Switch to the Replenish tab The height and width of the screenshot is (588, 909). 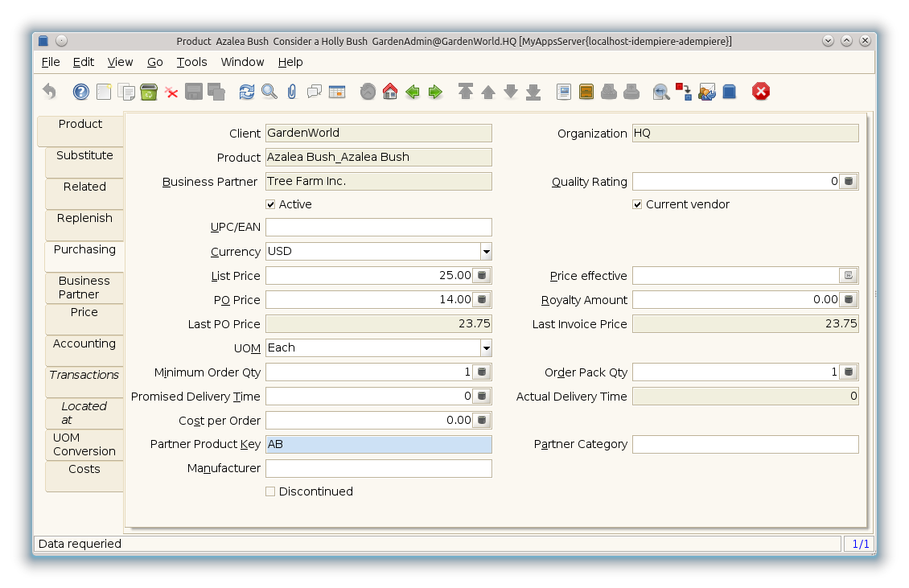[x=84, y=219]
